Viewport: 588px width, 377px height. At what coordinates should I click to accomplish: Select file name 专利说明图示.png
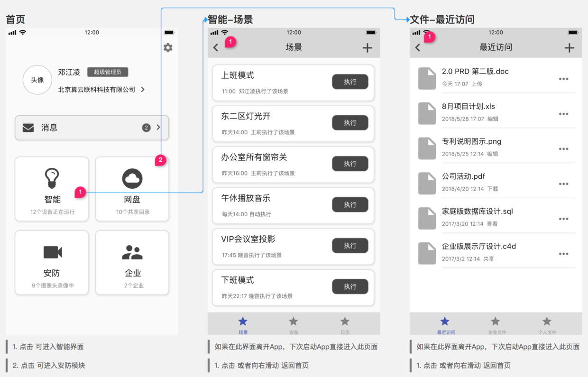click(x=471, y=141)
